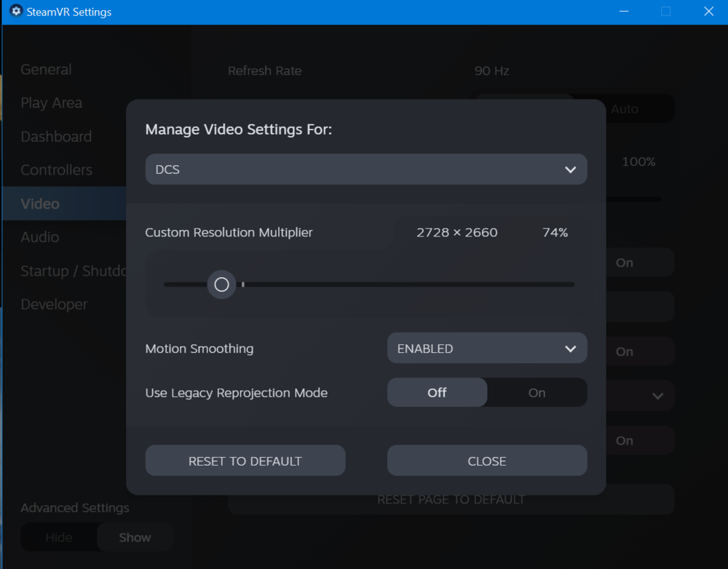Close the SteamVR Settings window
The width and height of the screenshot is (728, 569).
pyautogui.click(x=708, y=12)
